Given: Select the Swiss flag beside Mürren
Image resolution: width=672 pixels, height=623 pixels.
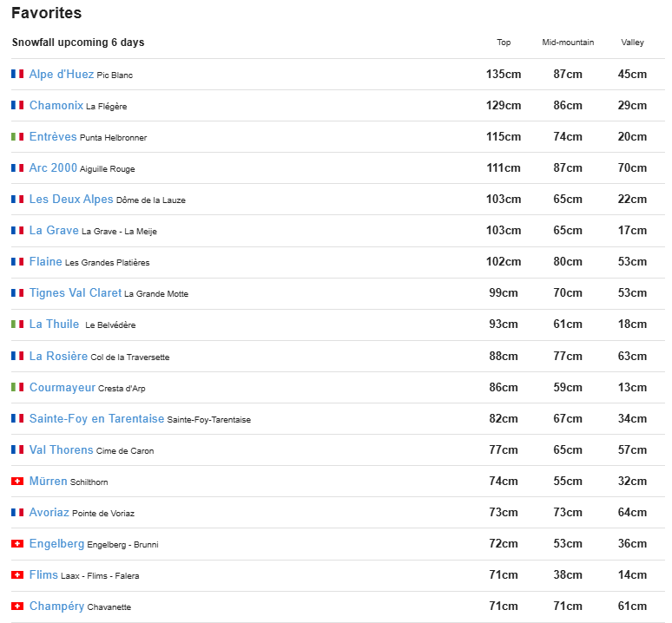Looking at the screenshot, I should click(17, 481).
